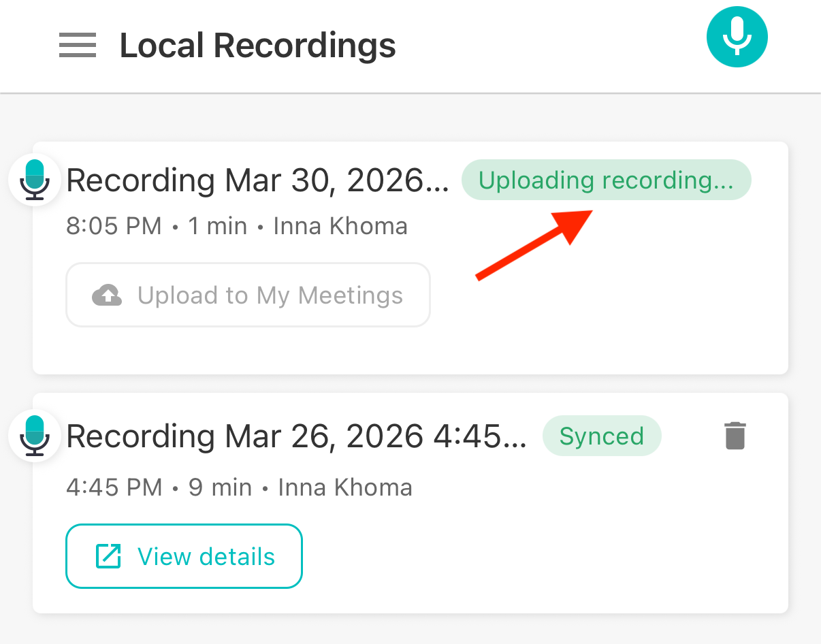Start a new recording with the teal microphone button
This screenshot has height=644, width=821.
pos(737,38)
